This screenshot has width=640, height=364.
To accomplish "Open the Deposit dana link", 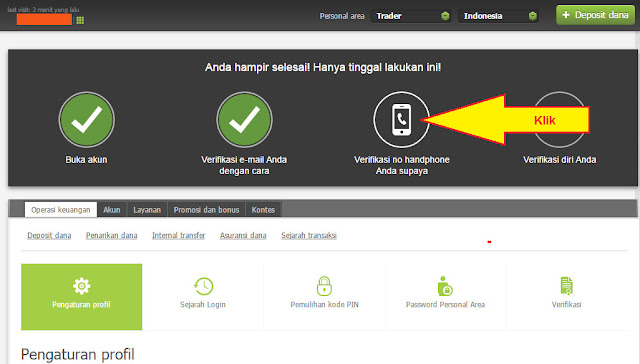I will (x=49, y=235).
